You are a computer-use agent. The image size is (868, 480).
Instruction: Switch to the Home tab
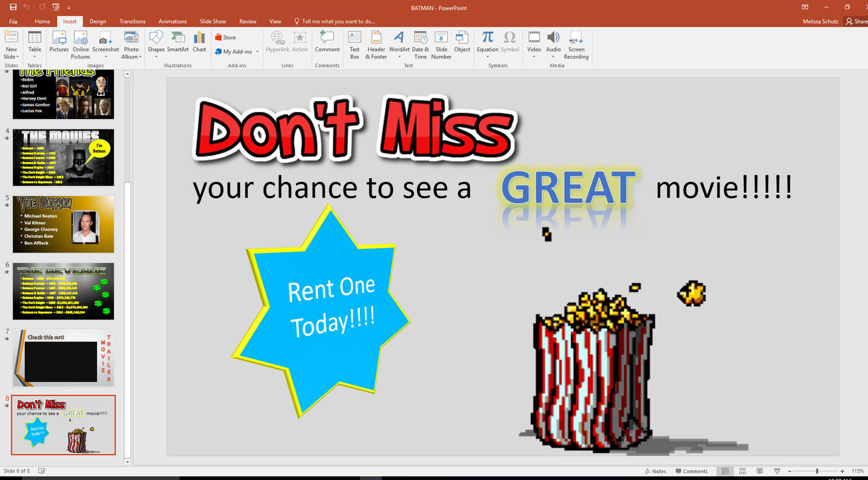[42, 21]
